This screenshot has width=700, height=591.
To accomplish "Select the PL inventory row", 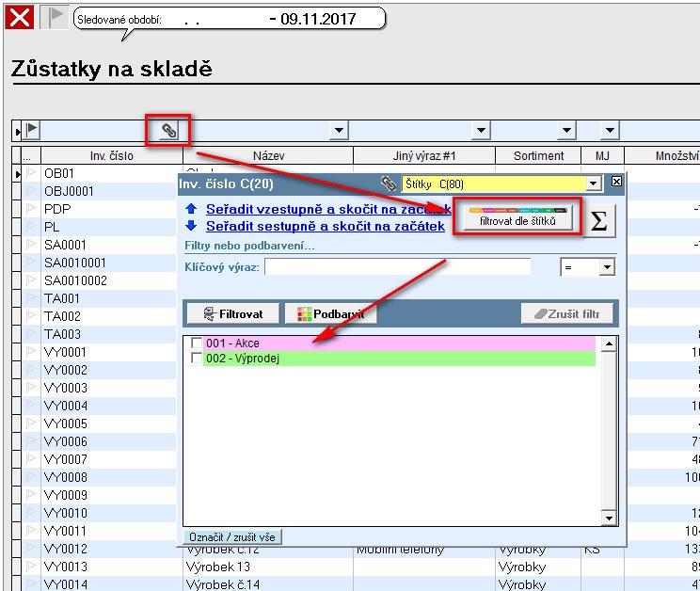I will point(108,227).
